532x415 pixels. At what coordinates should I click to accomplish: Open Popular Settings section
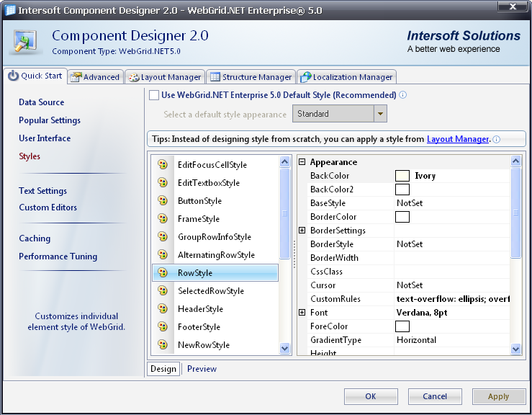point(50,120)
